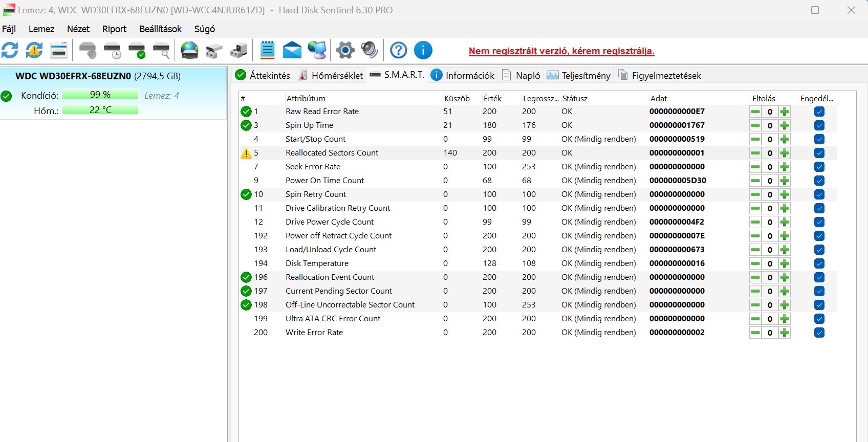Click the disk with connectors toolbar icon

tap(214, 50)
